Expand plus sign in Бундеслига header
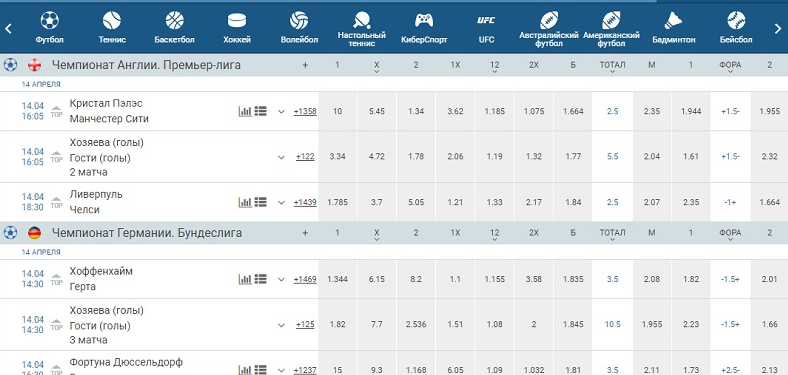The height and width of the screenshot is (375, 788). [x=305, y=233]
